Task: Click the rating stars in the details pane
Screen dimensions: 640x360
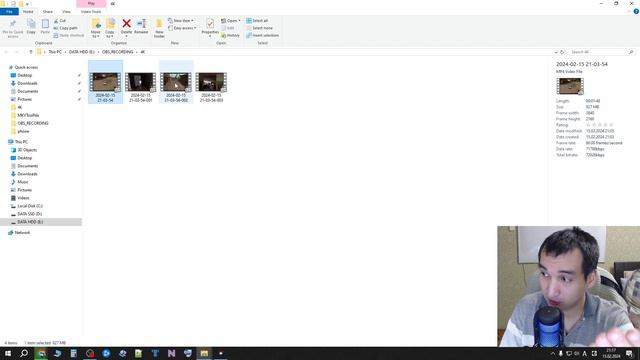Action: [600, 125]
